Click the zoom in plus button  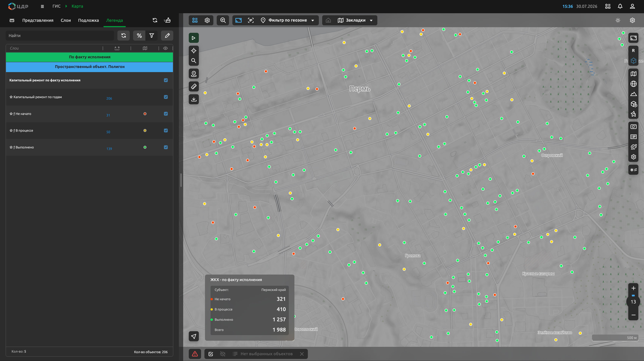coord(633,288)
